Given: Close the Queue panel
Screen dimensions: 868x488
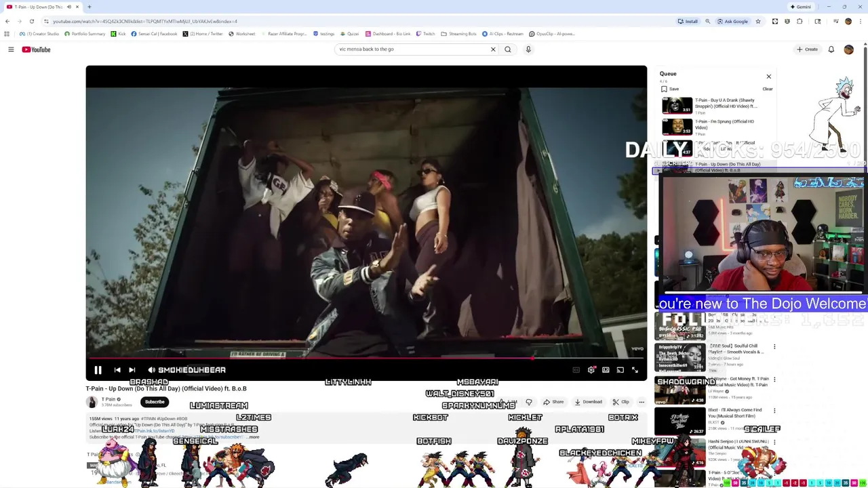Looking at the screenshot, I should pos(768,77).
